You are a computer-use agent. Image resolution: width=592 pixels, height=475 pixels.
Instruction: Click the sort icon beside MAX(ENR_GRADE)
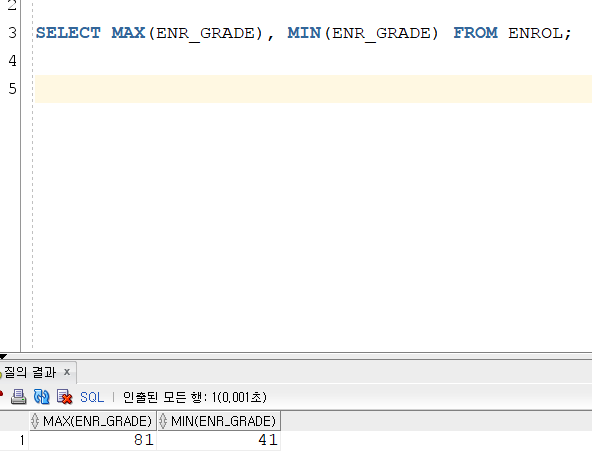click(x=35, y=421)
